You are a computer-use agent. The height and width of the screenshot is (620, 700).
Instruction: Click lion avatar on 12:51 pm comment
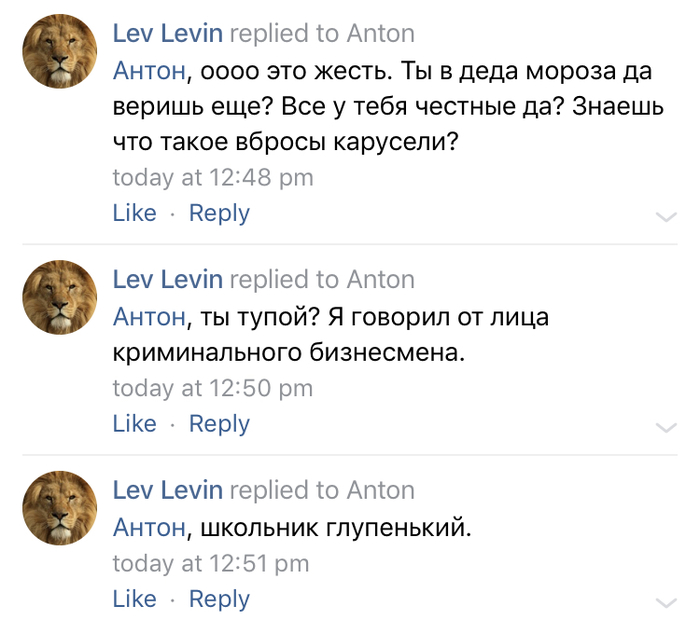click(59, 508)
